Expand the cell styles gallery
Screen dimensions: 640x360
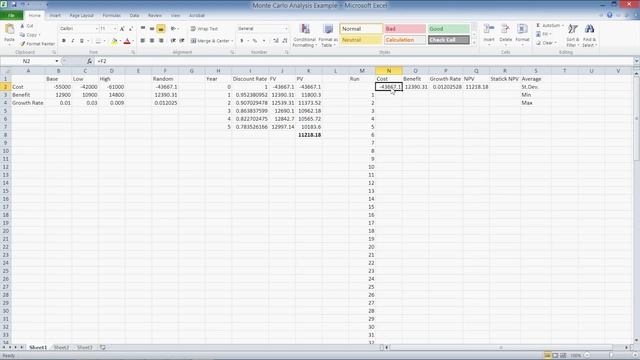[x=474, y=43]
